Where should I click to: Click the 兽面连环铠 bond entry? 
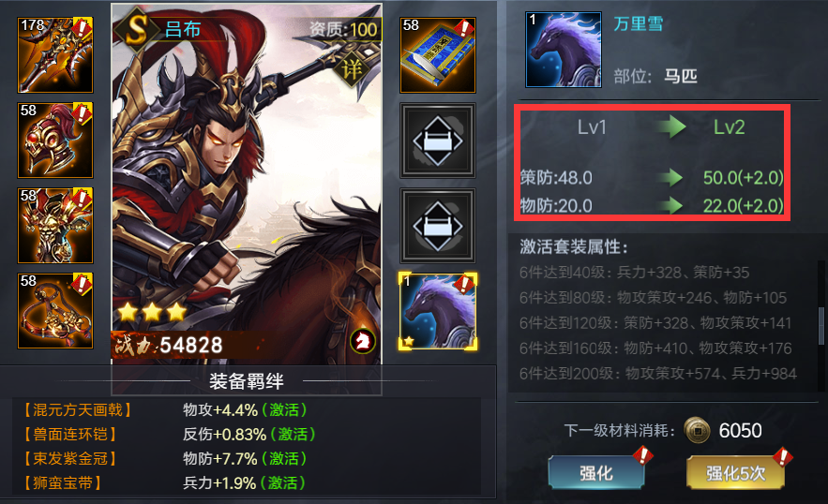69,435
